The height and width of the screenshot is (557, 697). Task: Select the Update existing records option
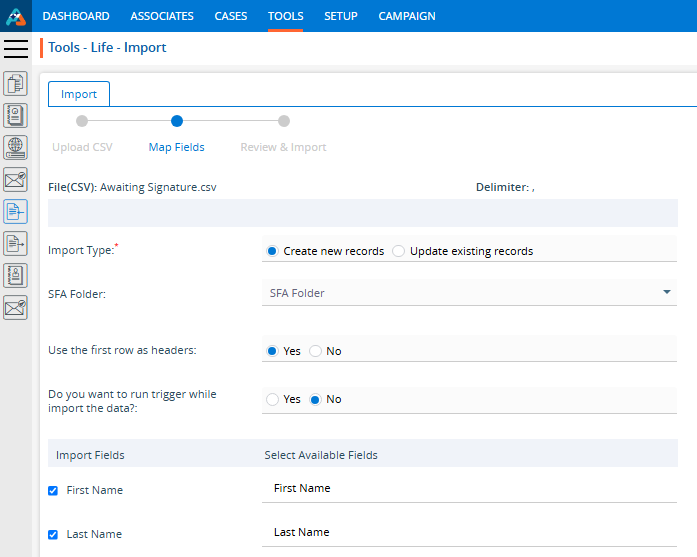[399, 251]
